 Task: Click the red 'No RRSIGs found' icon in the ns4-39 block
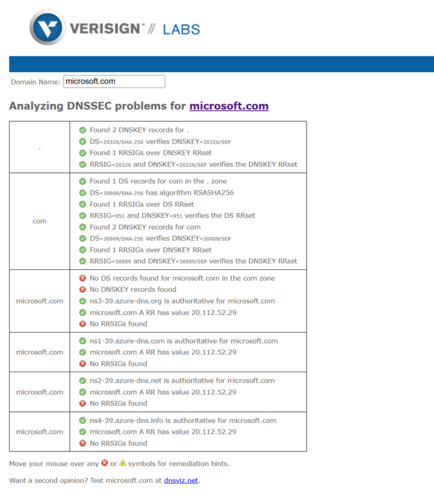(x=83, y=443)
